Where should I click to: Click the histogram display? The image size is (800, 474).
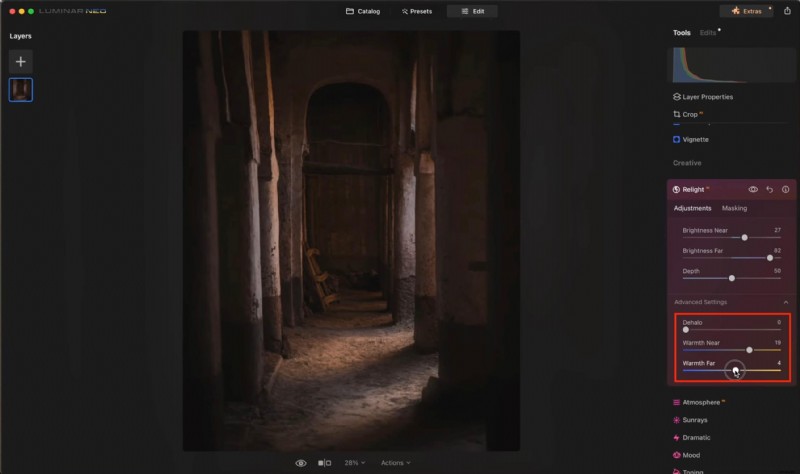tap(731, 65)
